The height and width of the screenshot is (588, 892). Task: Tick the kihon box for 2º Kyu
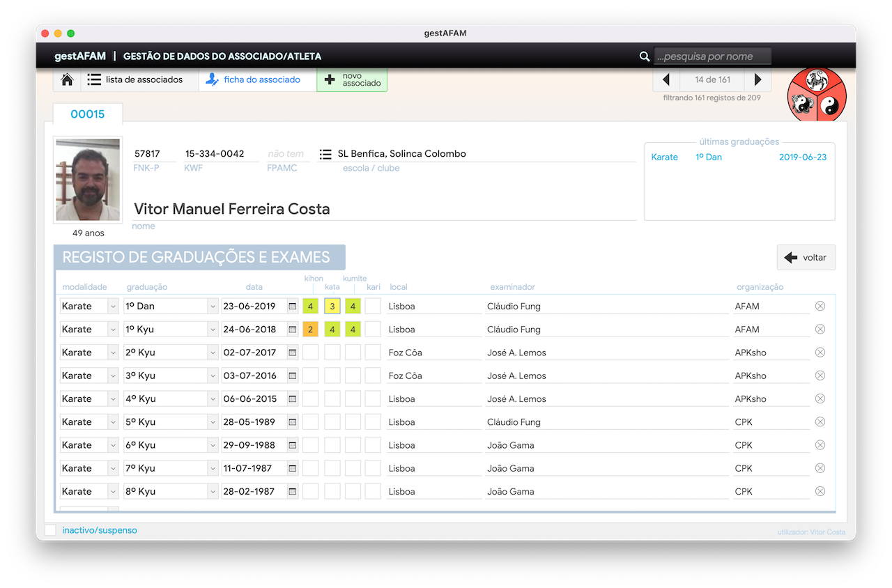coord(311,353)
